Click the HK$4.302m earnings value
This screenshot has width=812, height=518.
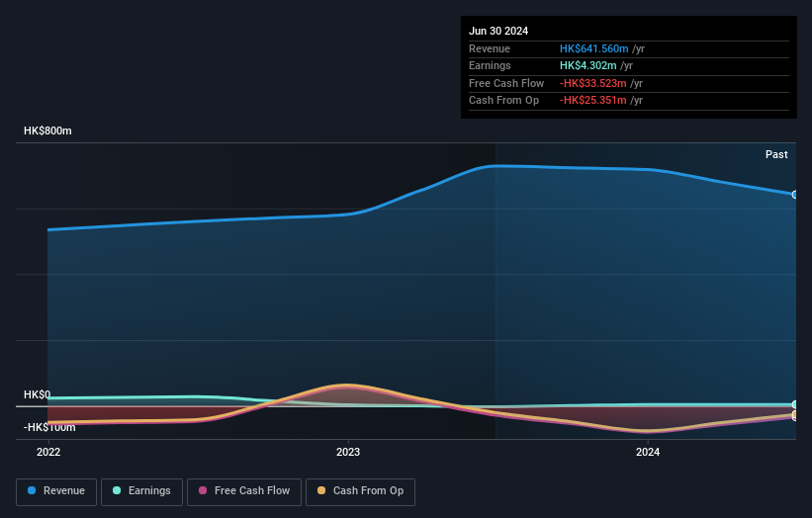point(587,65)
